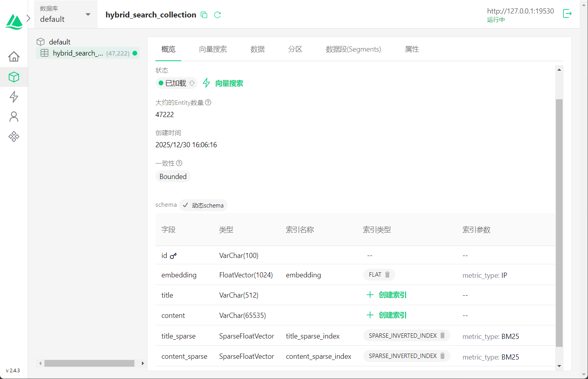Open the vector search lightning icon in sidebar

pyautogui.click(x=14, y=97)
